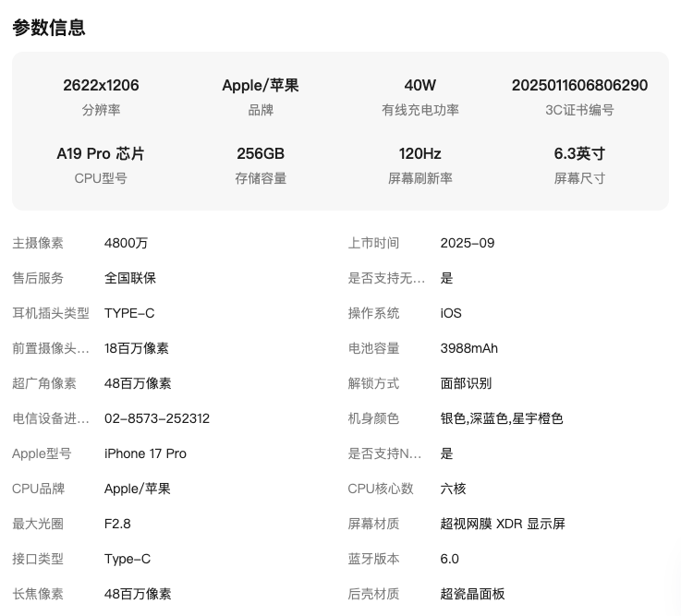Select the 256GB storage capacity value
This screenshot has height=616, width=681.
261,153
